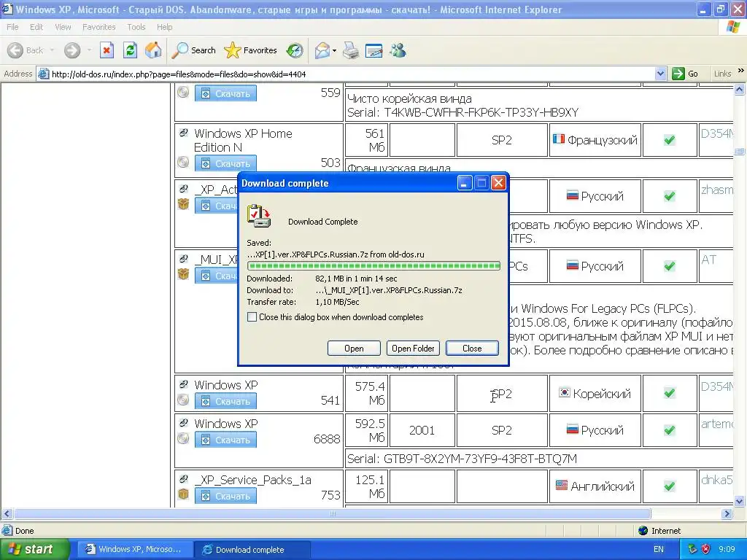Image resolution: width=747 pixels, height=560 pixels.
Task: Go to Home page via house icon
Action: click(x=153, y=50)
